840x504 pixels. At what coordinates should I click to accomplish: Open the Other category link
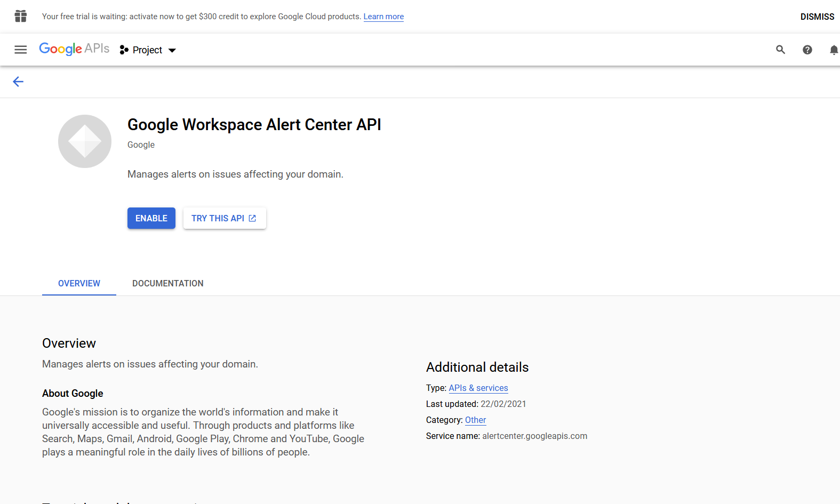point(475,420)
